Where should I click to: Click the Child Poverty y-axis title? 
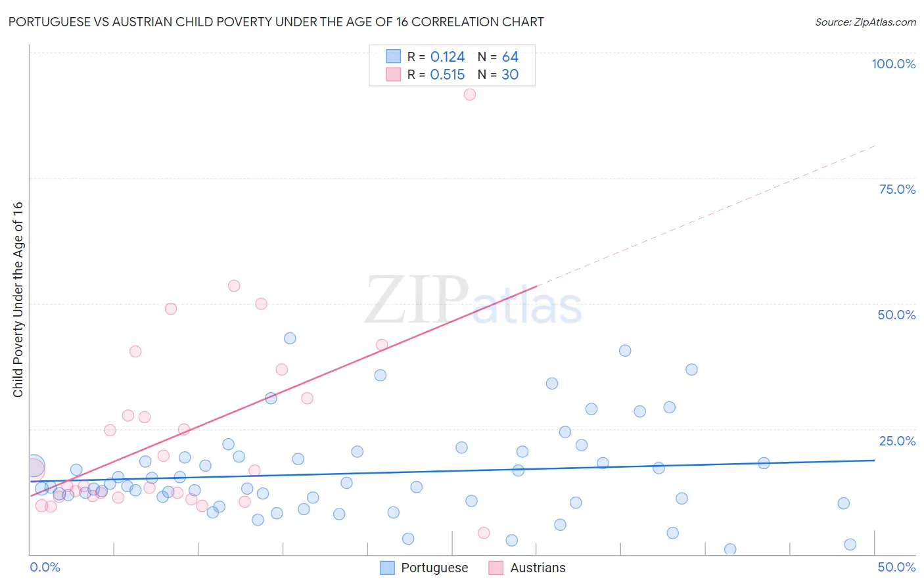pos(18,299)
